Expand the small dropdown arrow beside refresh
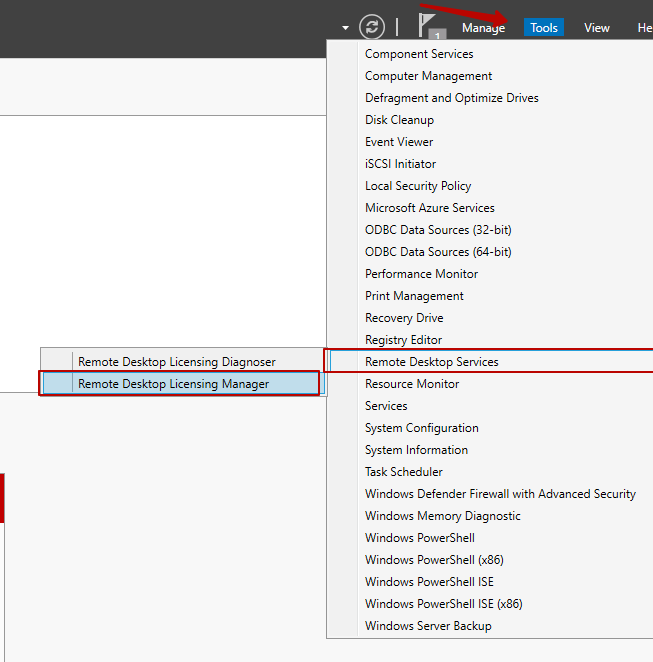This screenshot has height=662, width=653. 345,28
